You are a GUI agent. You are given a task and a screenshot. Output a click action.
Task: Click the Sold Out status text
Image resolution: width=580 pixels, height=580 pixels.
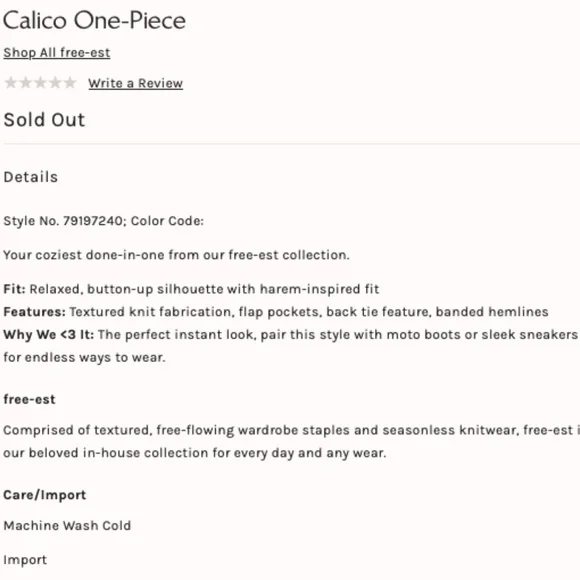(x=44, y=120)
